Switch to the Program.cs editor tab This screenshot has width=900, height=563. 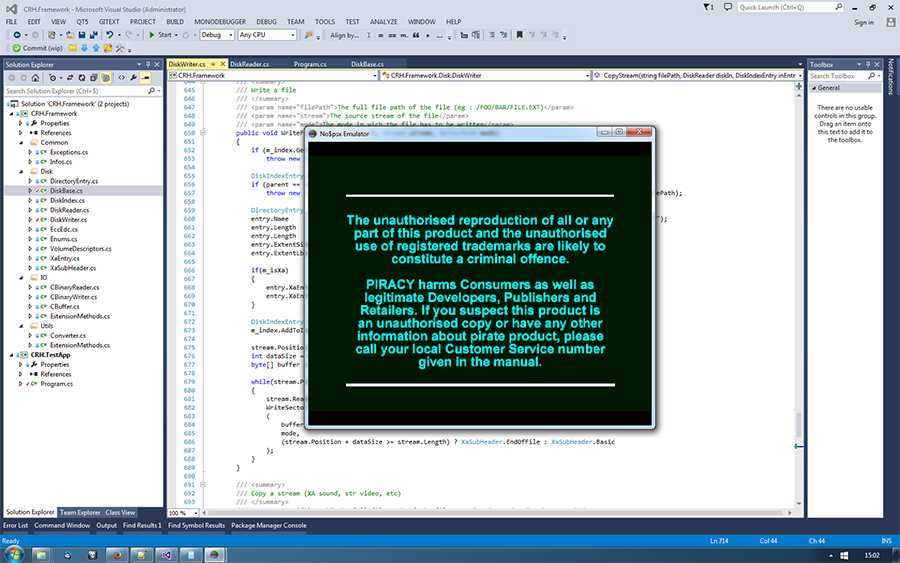click(310, 64)
